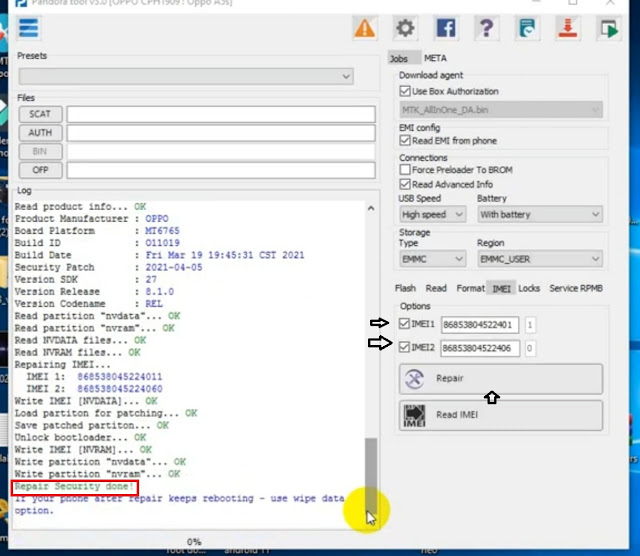
Task: Click the SCAT file button
Action: pos(40,114)
